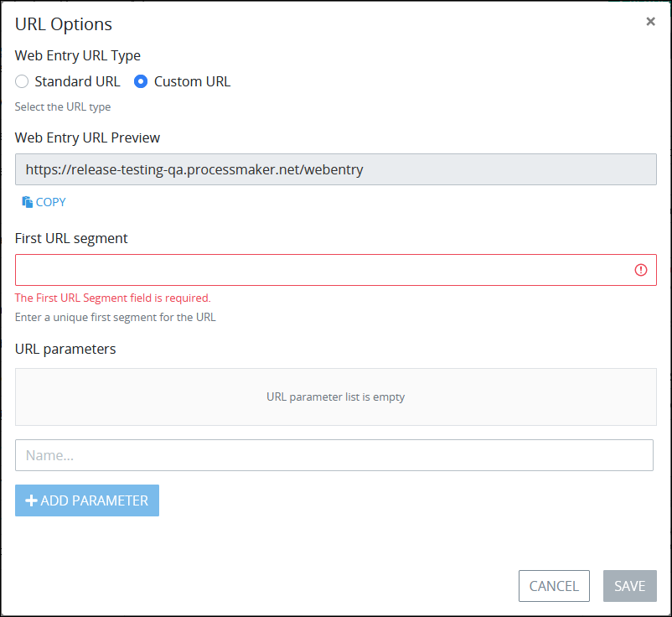672x617 pixels.
Task: Click the Web Entry URL Preview field
Action: pyautogui.click(x=335, y=169)
